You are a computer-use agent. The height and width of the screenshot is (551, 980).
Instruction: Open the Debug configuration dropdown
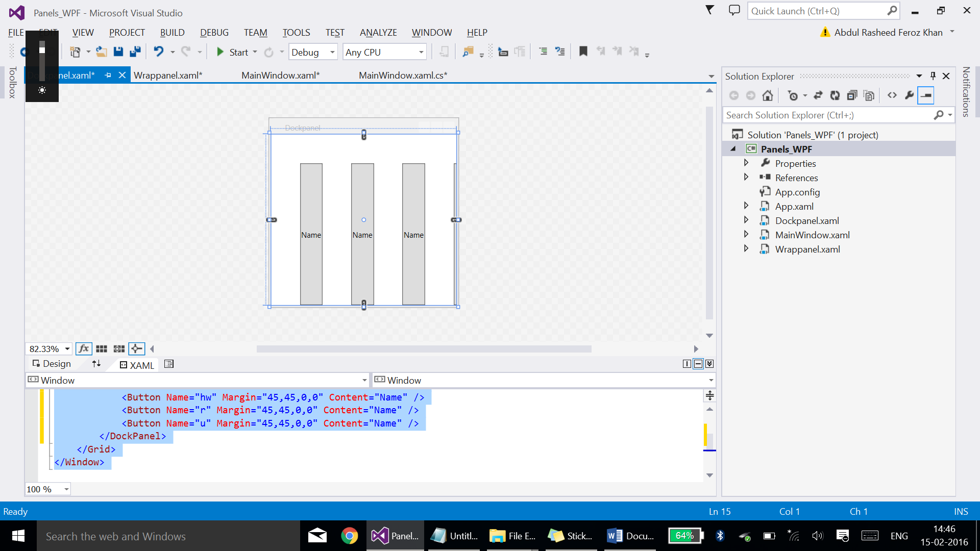(x=332, y=52)
